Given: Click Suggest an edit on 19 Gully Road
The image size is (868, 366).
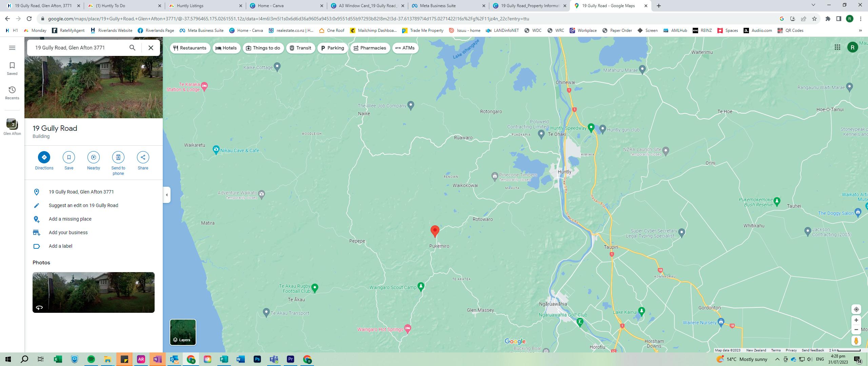Looking at the screenshot, I should point(83,205).
